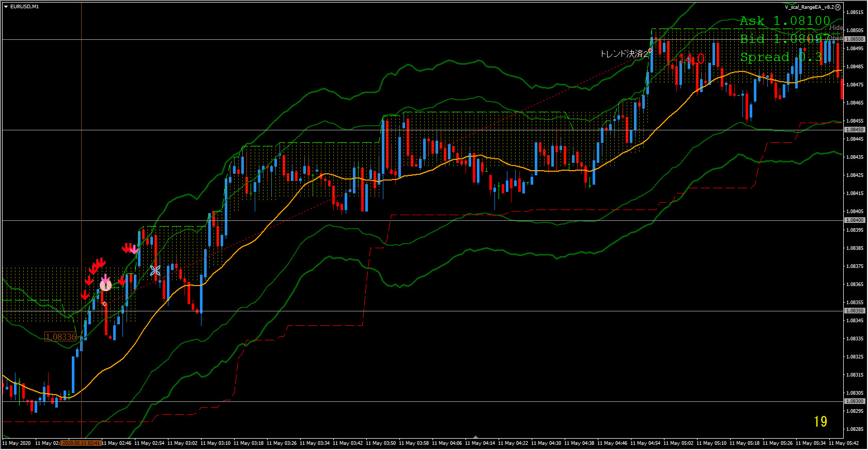Click the Hide button on chart
The height and width of the screenshot is (450, 868).
coord(836,27)
